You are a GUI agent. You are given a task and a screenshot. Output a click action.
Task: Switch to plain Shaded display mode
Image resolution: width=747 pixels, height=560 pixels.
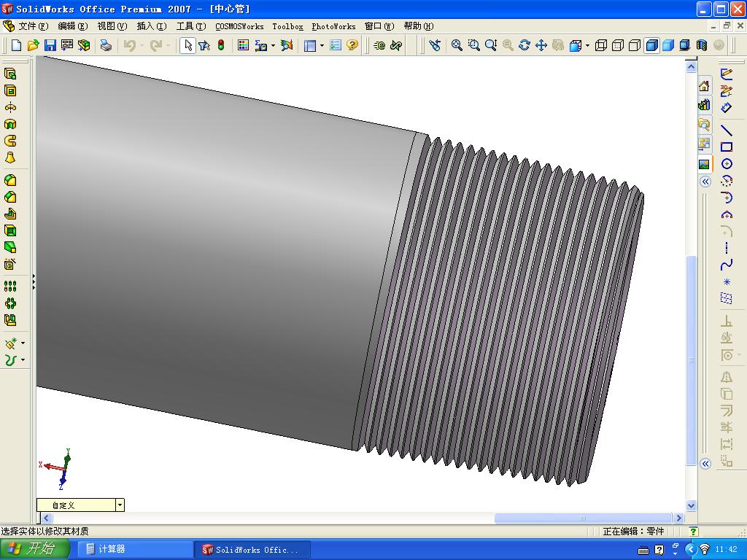668,45
